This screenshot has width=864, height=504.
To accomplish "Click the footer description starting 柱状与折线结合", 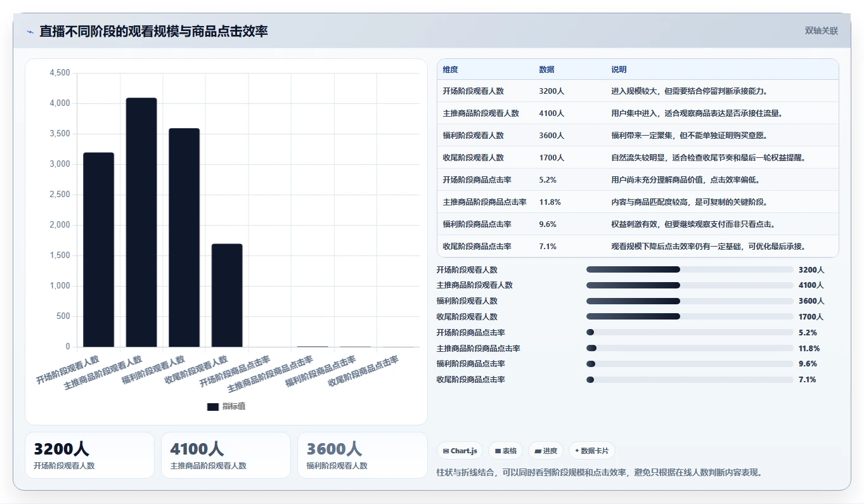I will pyautogui.click(x=600, y=472).
